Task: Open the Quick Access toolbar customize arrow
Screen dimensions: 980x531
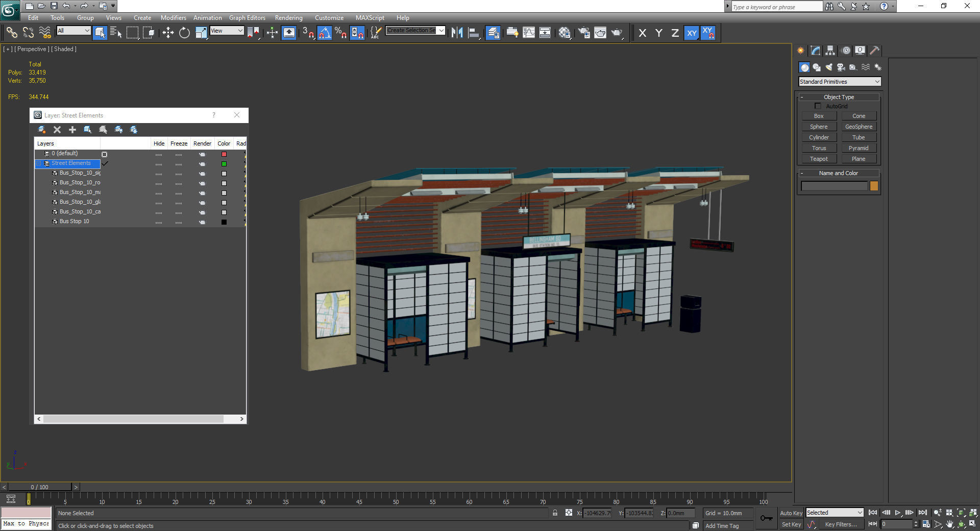Action: pos(113,6)
